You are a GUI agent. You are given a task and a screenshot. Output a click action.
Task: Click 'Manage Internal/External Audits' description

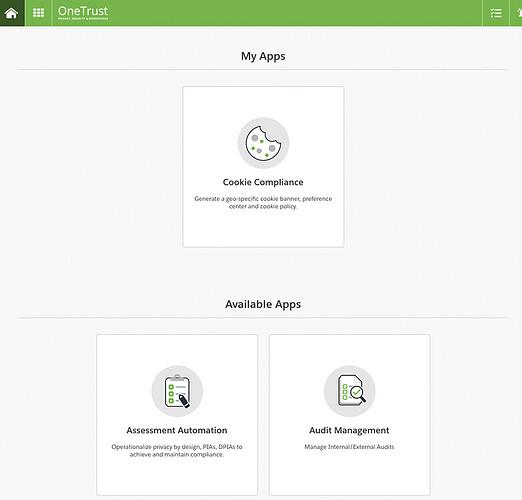pos(349,447)
